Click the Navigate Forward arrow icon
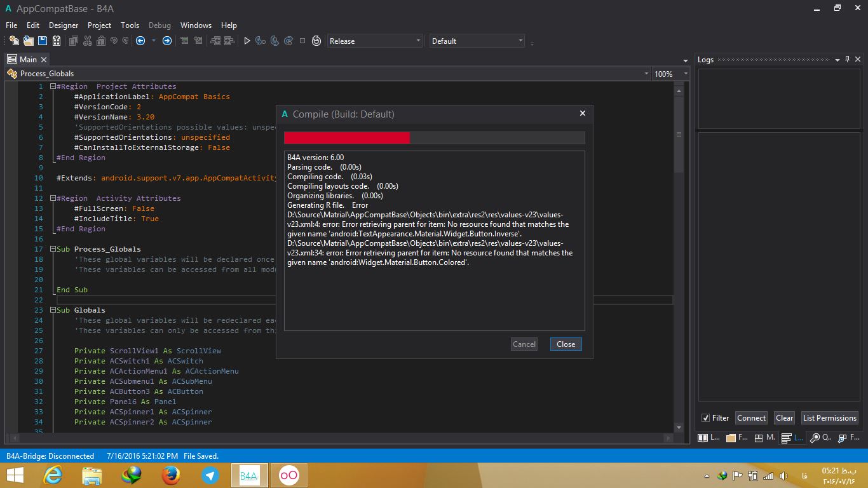This screenshot has width=868, height=488. 167,41
